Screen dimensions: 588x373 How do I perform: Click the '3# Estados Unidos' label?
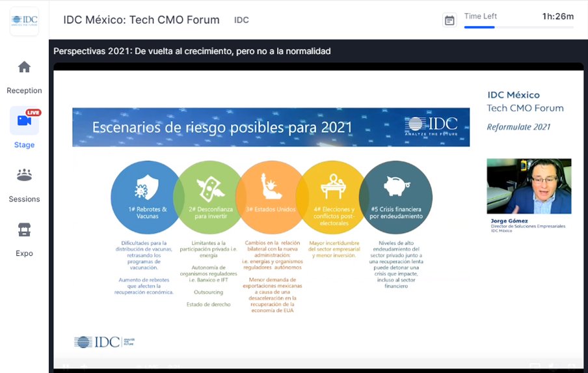pyautogui.click(x=271, y=210)
